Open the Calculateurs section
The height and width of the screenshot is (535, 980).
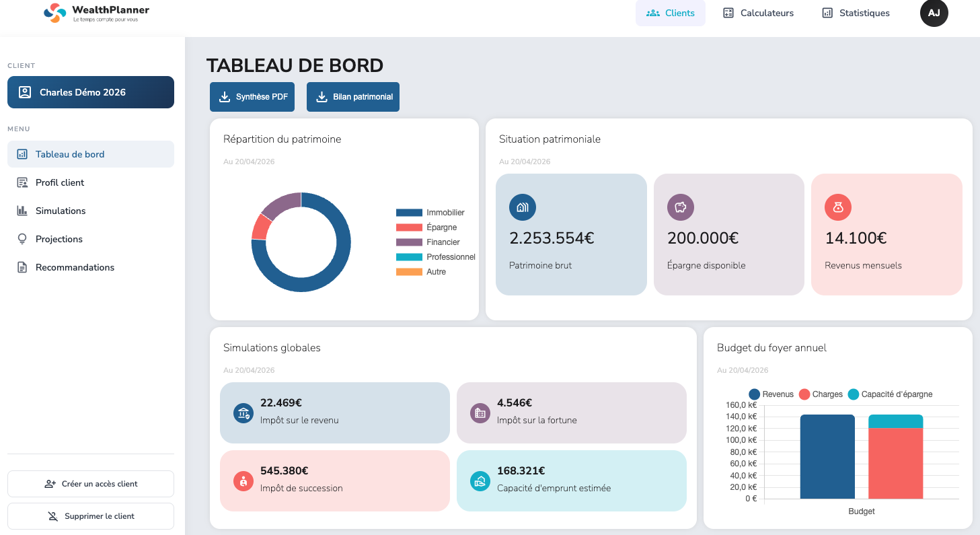pyautogui.click(x=758, y=13)
